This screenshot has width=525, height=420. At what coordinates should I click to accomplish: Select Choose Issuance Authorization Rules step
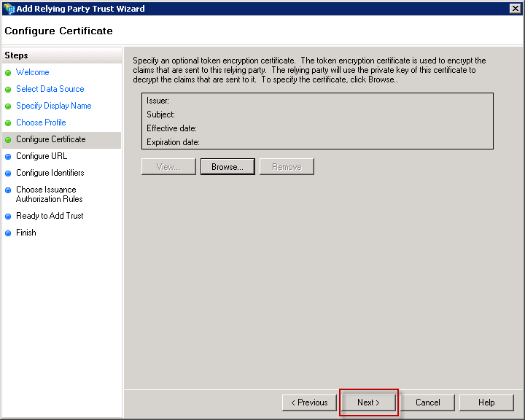[x=50, y=194]
